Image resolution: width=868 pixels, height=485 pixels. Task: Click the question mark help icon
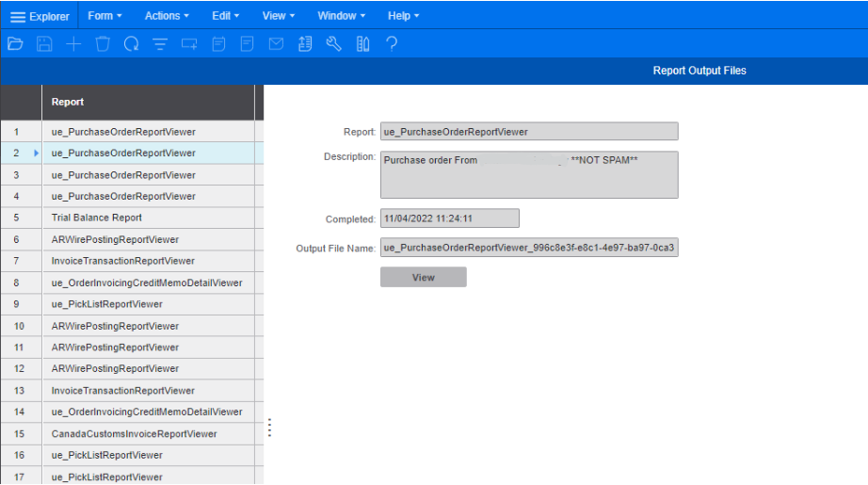392,43
